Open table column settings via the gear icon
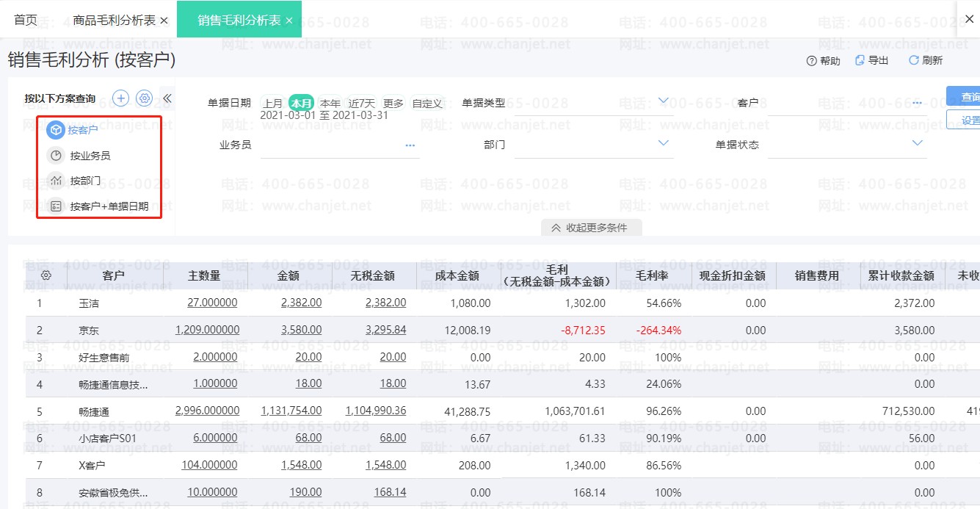 click(46, 275)
